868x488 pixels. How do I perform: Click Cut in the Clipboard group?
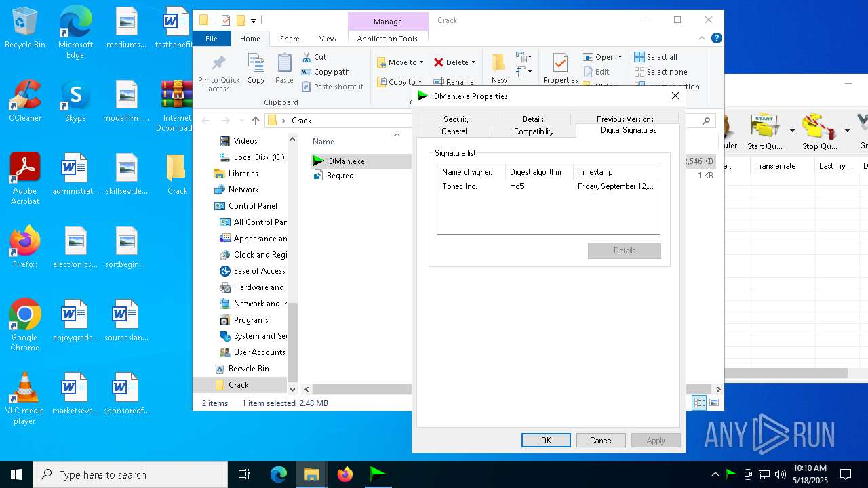coord(315,57)
